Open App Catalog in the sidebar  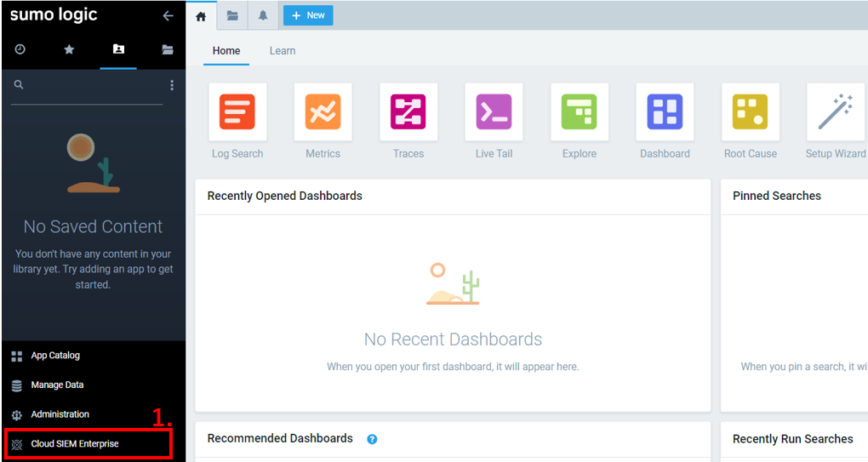point(55,356)
